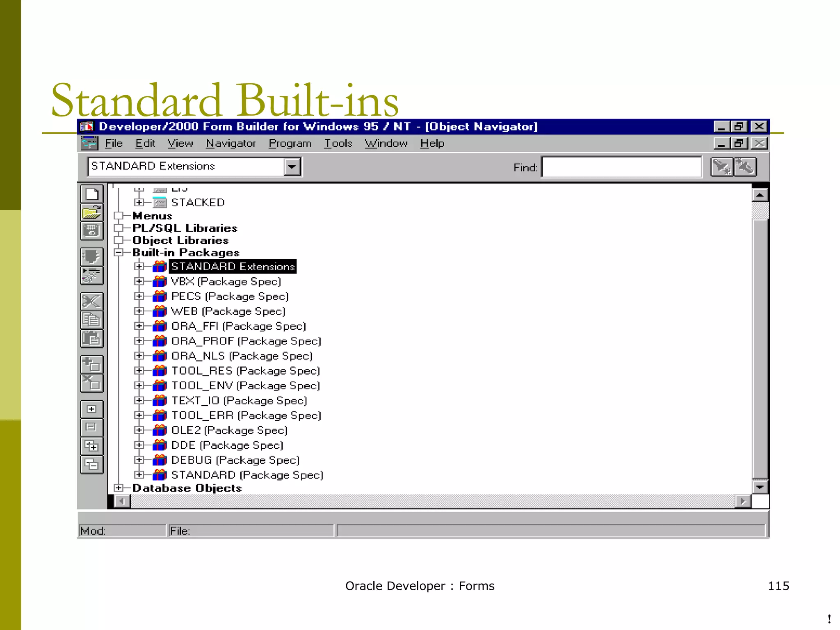Screen dimensions: 840x630
Task: Click the Debug run toolbar icon
Action: [x=91, y=276]
